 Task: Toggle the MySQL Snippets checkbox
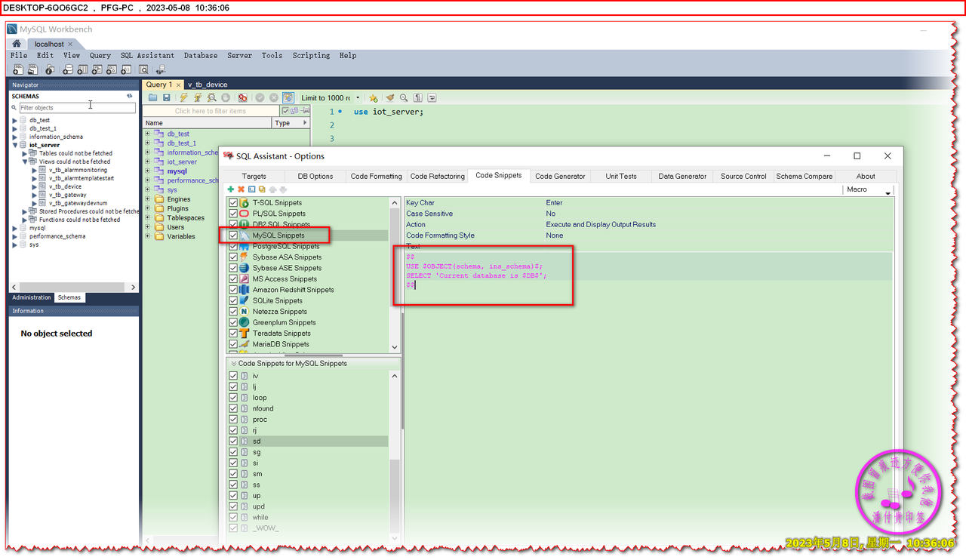click(x=233, y=235)
